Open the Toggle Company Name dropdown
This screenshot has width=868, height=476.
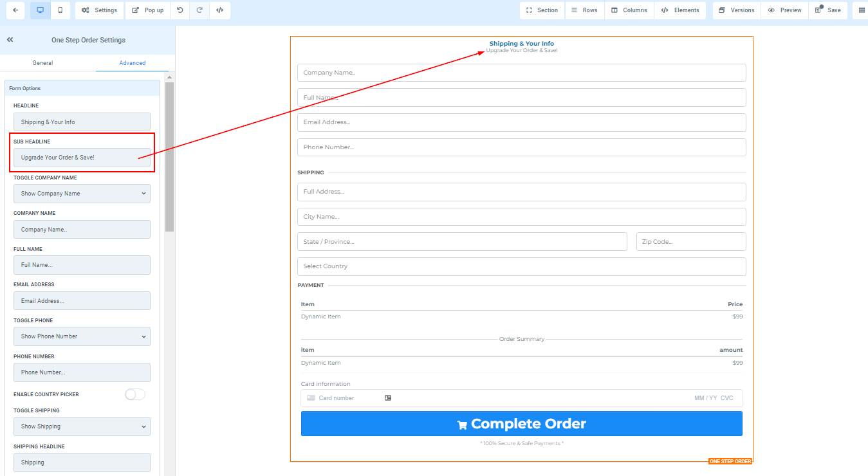[x=82, y=194]
